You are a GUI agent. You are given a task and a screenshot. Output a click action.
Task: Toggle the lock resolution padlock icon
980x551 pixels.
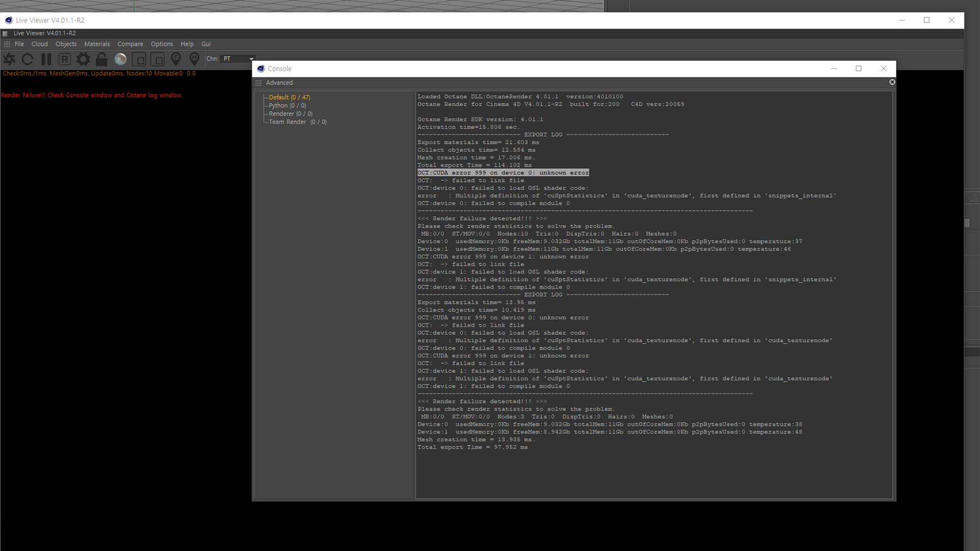[102, 59]
